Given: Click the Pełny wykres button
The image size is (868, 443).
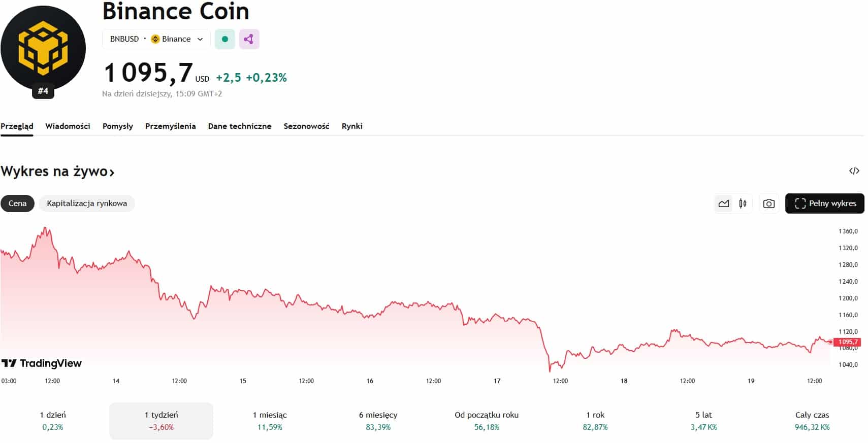Looking at the screenshot, I should pyautogui.click(x=825, y=203).
